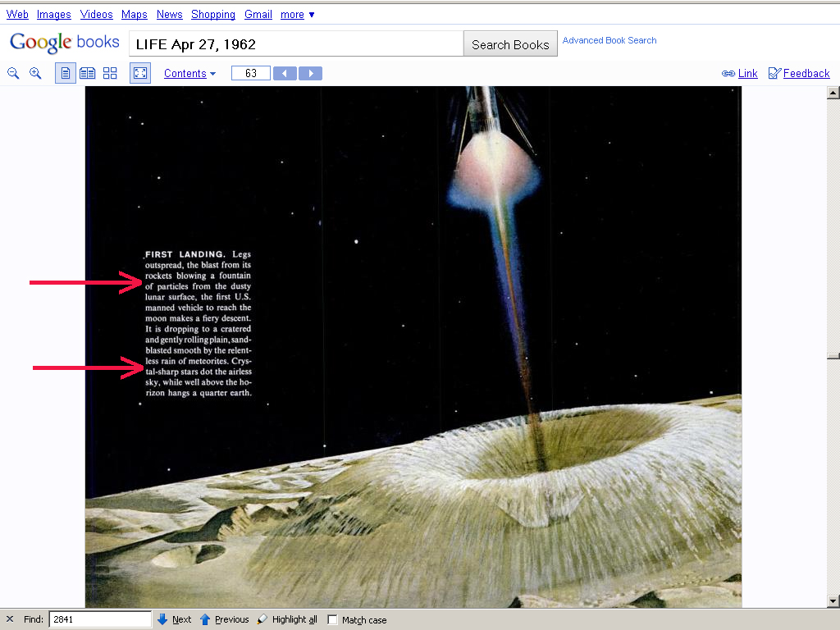Show thumbnail grid view

point(110,73)
